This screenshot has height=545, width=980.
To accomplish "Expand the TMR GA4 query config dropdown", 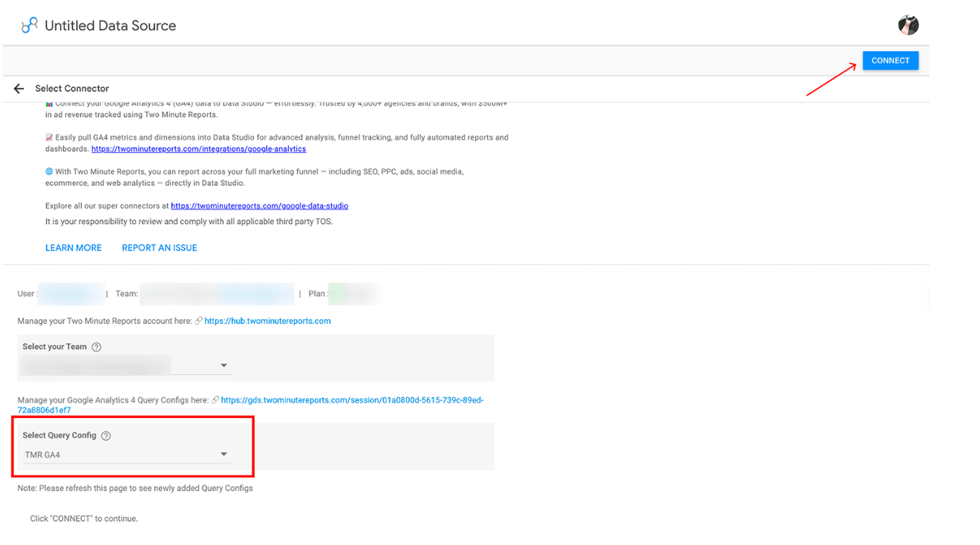I will [x=126, y=455].
